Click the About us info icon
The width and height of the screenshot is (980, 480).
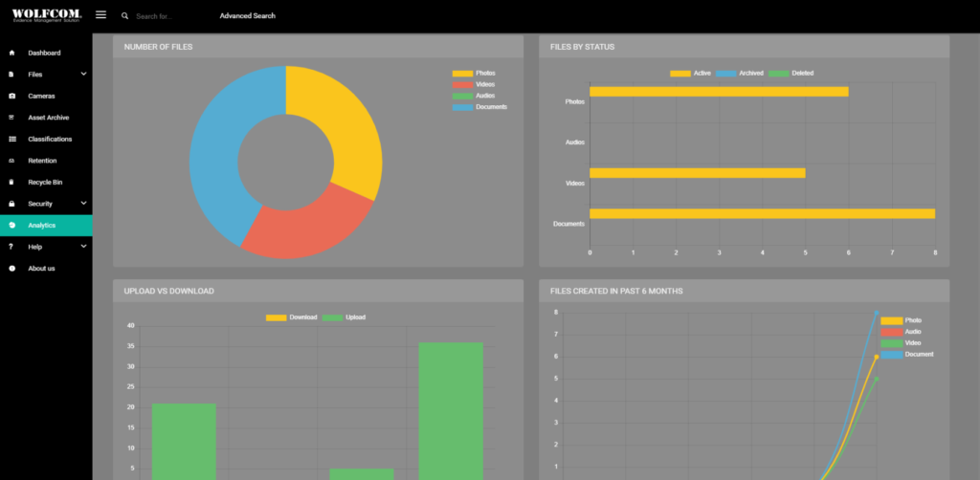coord(11,269)
